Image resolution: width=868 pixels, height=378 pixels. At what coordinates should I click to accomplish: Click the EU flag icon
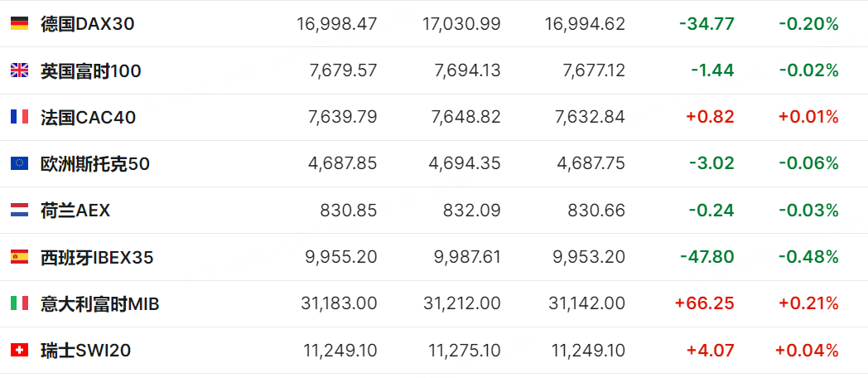pyautogui.click(x=19, y=163)
